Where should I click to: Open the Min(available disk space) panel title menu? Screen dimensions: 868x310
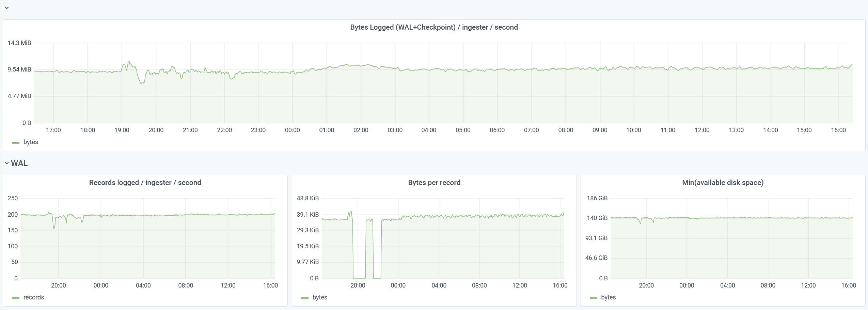pyautogui.click(x=723, y=183)
